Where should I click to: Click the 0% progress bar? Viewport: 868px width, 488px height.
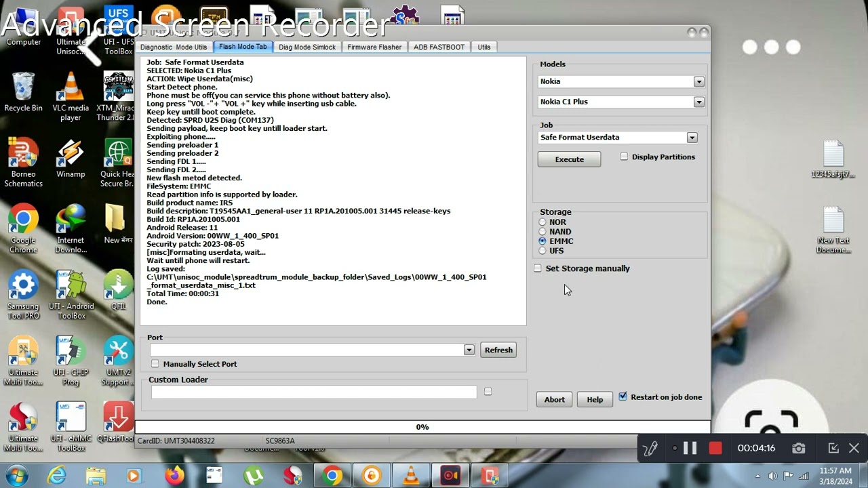pos(422,427)
